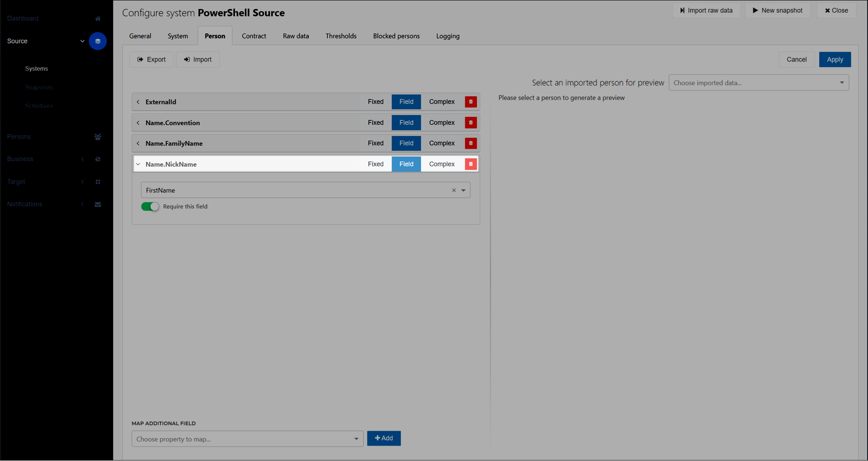The image size is (868, 461).
Task: Set ExternalId mode to Complex
Action: click(x=442, y=102)
